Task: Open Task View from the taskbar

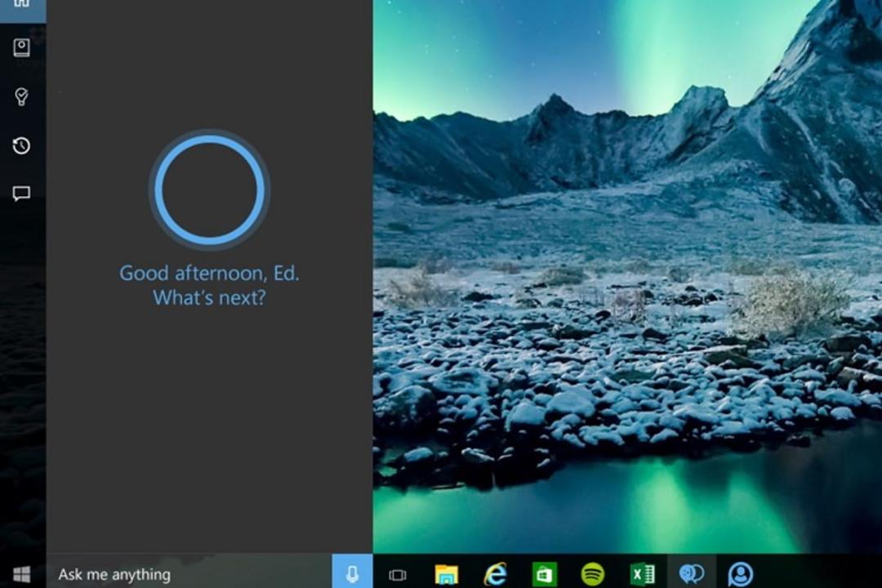Action: click(397, 574)
